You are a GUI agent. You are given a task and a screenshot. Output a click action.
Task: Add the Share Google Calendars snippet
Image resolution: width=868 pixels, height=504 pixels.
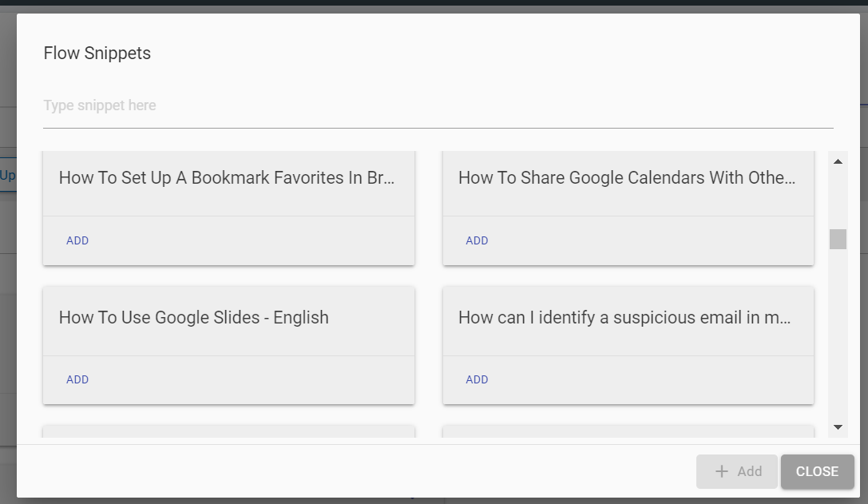(477, 240)
